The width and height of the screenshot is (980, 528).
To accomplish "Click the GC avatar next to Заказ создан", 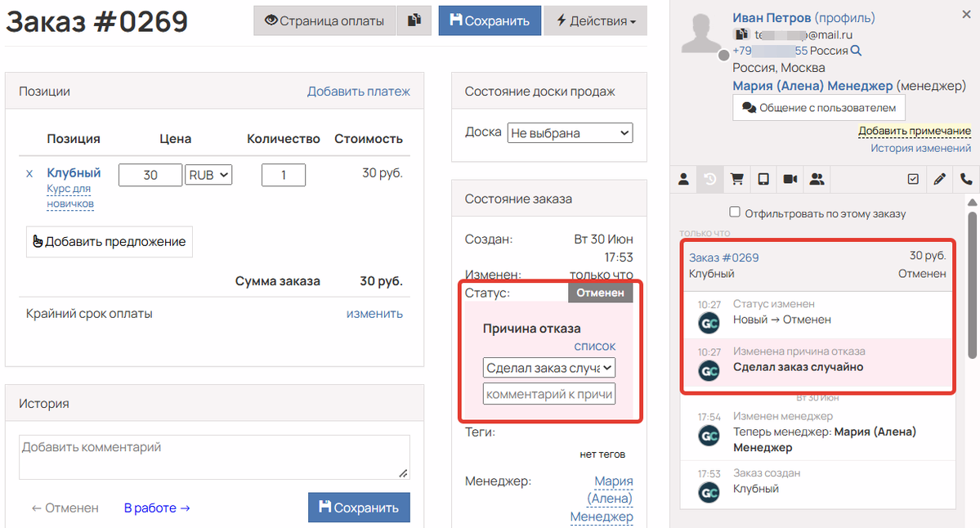I will [x=709, y=492].
